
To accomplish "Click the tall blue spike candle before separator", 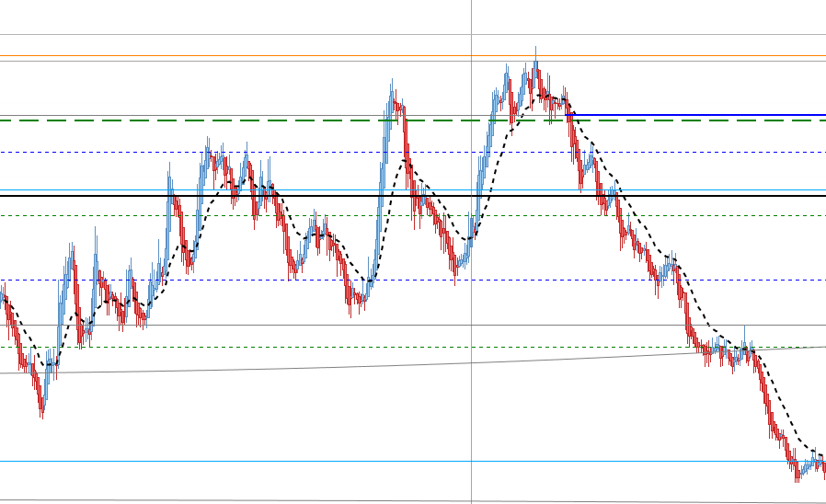I will pos(392,100).
